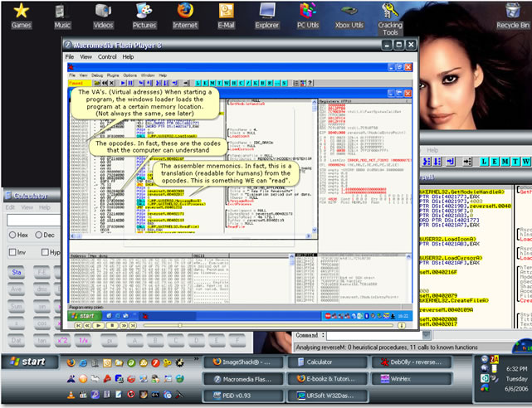Click the Sta button in Calculator
The width and height of the screenshot is (532, 408).
[17, 273]
